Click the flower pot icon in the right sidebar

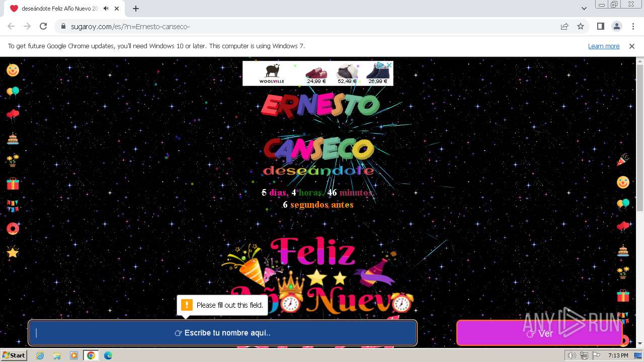(623, 273)
